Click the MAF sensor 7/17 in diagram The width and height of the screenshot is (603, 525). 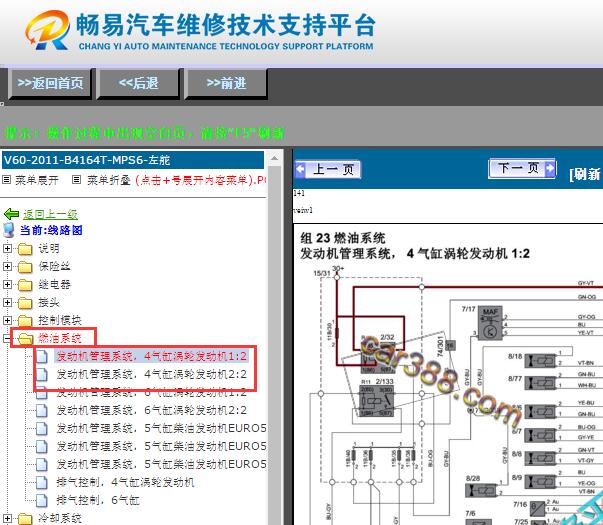click(x=490, y=323)
